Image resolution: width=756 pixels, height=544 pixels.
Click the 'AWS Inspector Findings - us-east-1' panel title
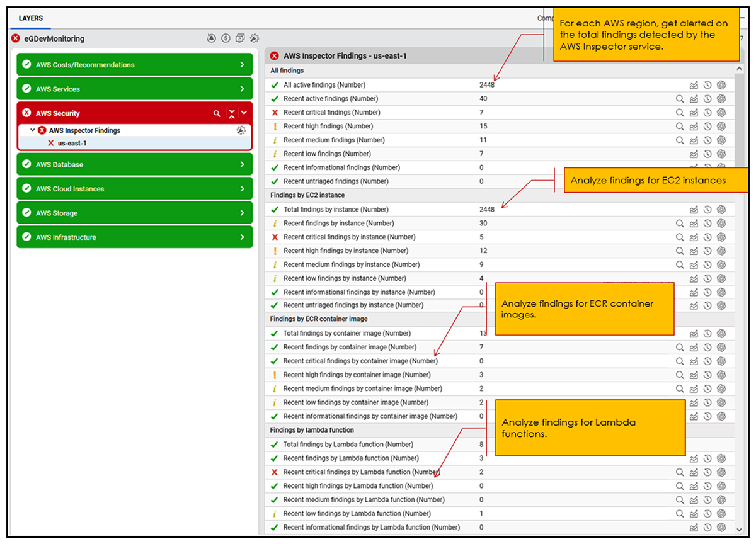(x=345, y=56)
